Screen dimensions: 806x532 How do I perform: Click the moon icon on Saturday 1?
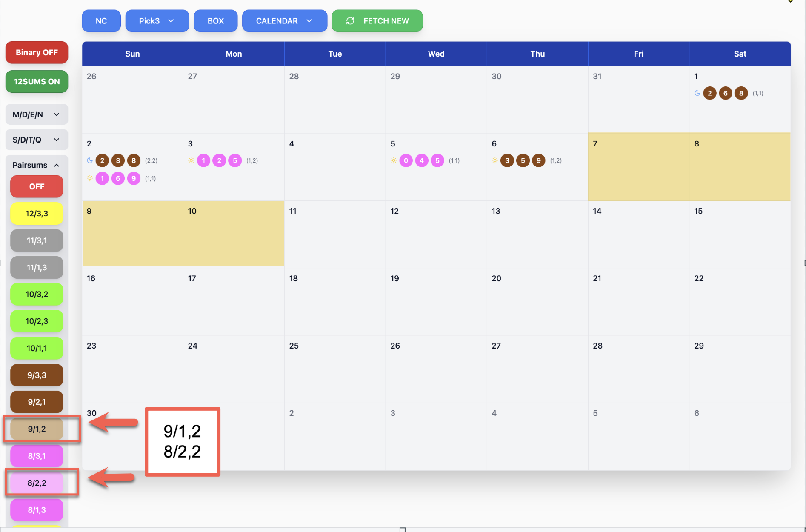(x=697, y=93)
